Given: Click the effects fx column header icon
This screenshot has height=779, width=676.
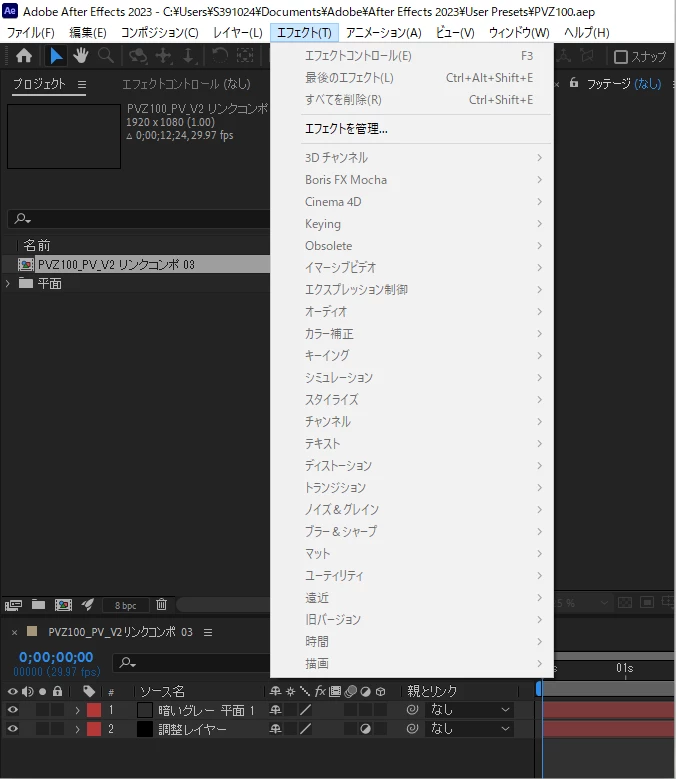Looking at the screenshot, I should pyautogui.click(x=320, y=691).
